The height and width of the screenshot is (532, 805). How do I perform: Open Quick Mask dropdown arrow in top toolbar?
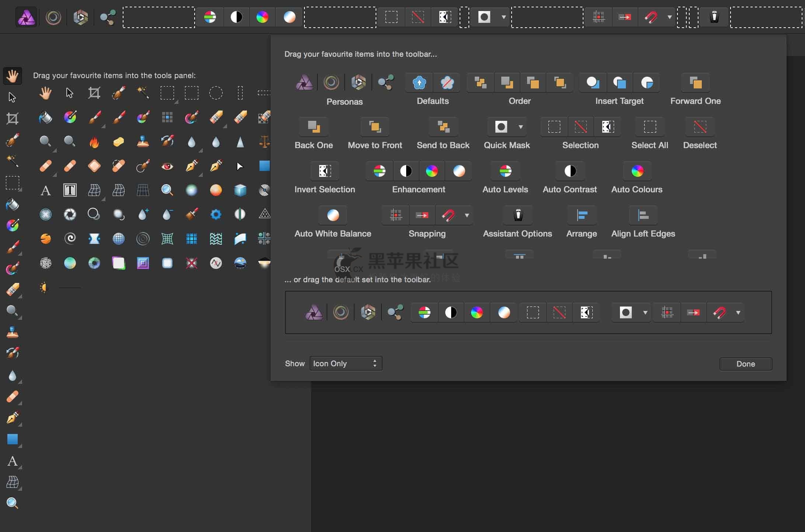click(504, 17)
